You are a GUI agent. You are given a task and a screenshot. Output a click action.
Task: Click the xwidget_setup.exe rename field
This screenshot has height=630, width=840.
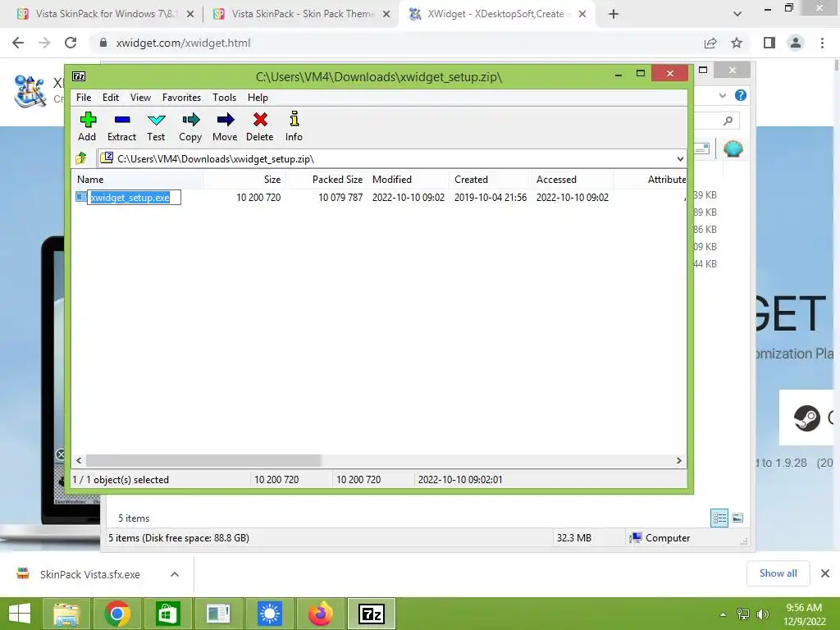(x=134, y=198)
